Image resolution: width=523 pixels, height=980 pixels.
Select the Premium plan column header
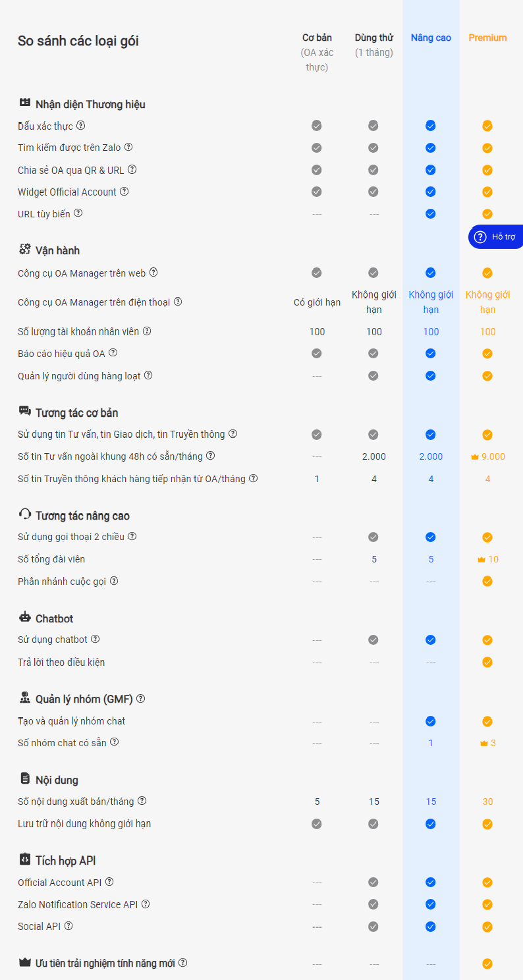click(x=487, y=38)
